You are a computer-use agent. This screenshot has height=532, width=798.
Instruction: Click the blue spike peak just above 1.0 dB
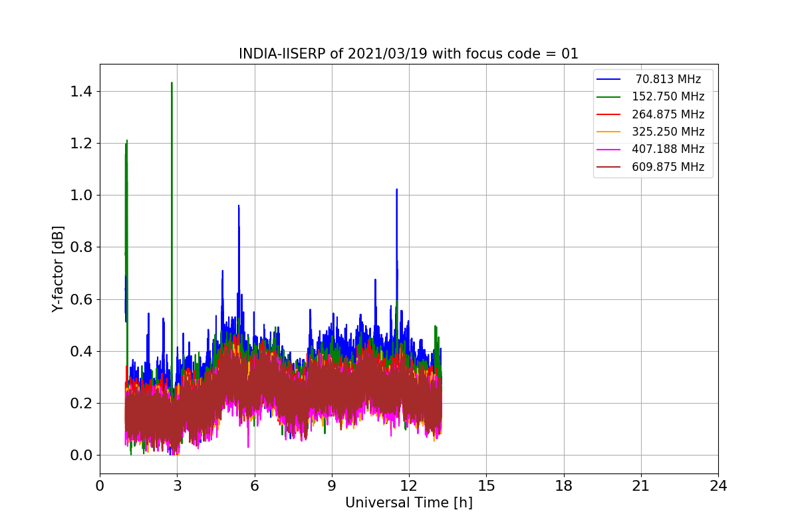(397, 190)
